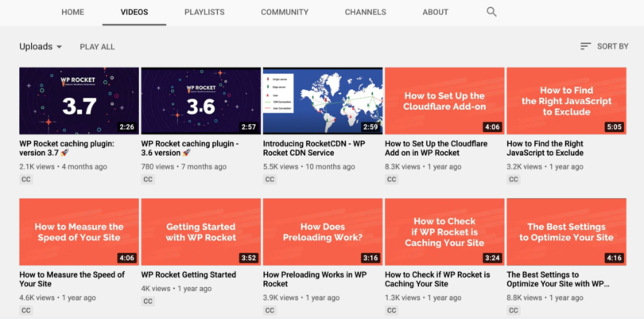
Task: Click CC badge under Cloudflare Add on video
Action: coord(392,180)
